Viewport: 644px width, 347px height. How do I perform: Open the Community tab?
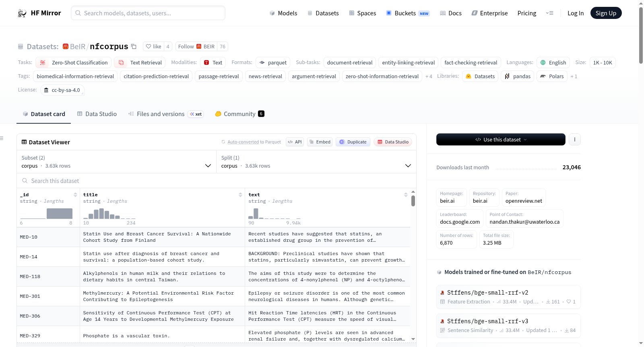pos(239,114)
